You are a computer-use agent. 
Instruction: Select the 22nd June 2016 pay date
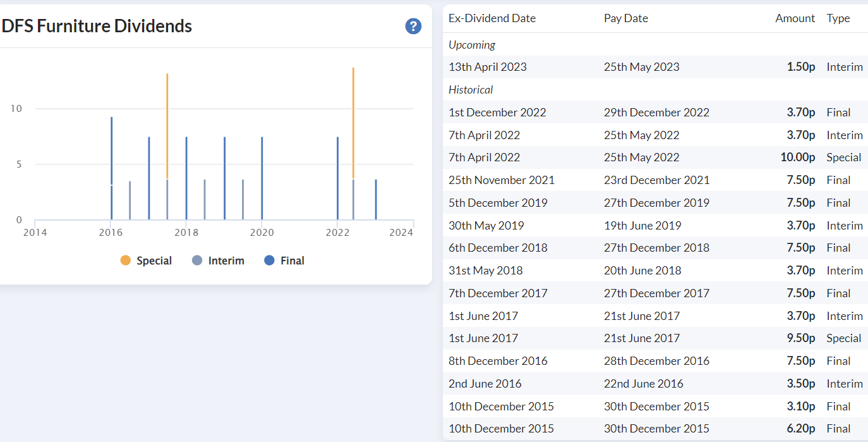coord(644,384)
